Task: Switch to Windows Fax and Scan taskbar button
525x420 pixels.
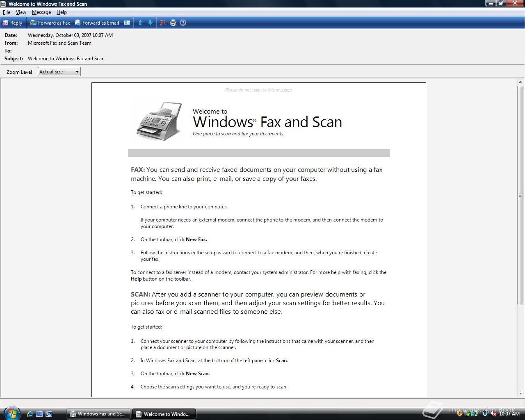Action: [x=98, y=414]
